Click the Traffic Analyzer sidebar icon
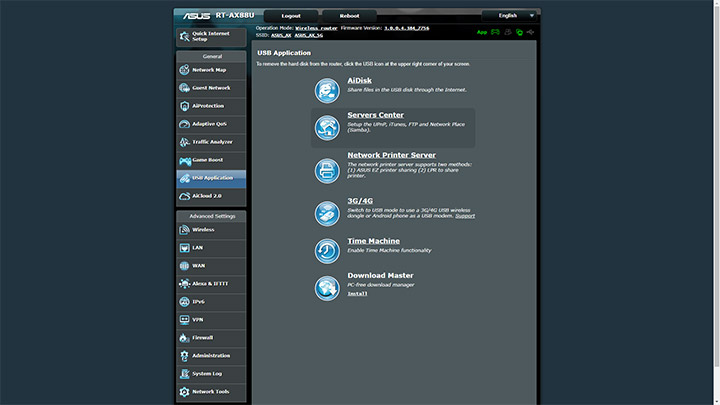This screenshot has width=720, height=405. click(x=184, y=142)
